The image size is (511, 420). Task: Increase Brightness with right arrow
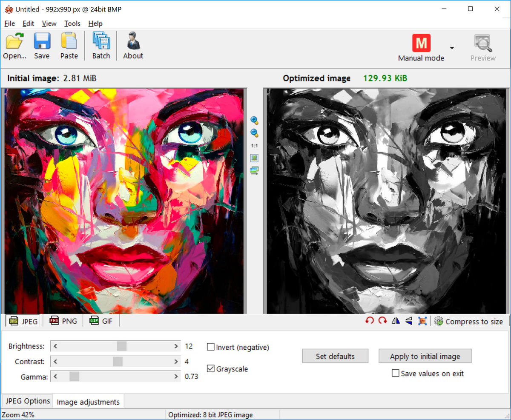click(x=176, y=346)
